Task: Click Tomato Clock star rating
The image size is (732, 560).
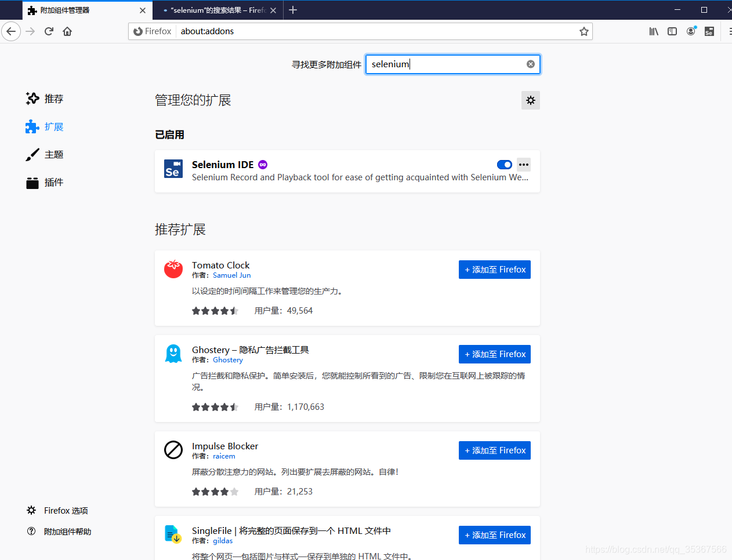Action: click(x=215, y=311)
